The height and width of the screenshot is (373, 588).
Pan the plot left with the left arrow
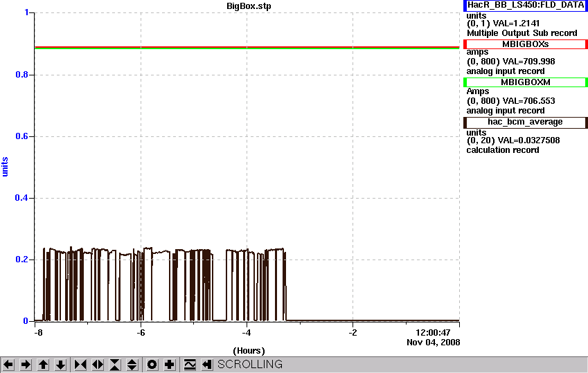pyautogui.click(x=8, y=365)
